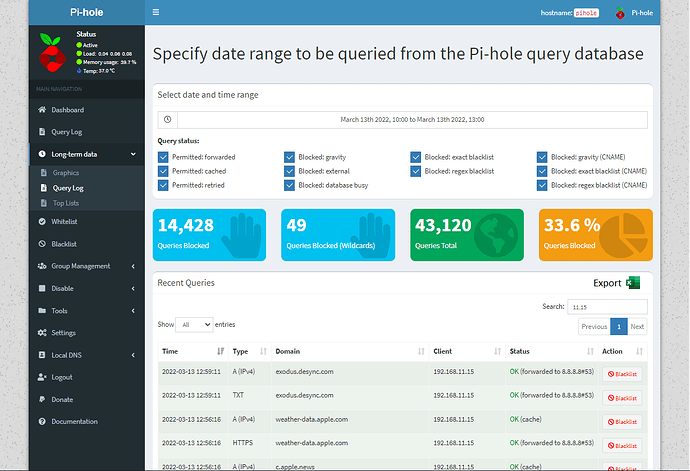Click the Documentation question mark icon
The width and height of the screenshot is (690, 471).
click(x=42, y=422)
